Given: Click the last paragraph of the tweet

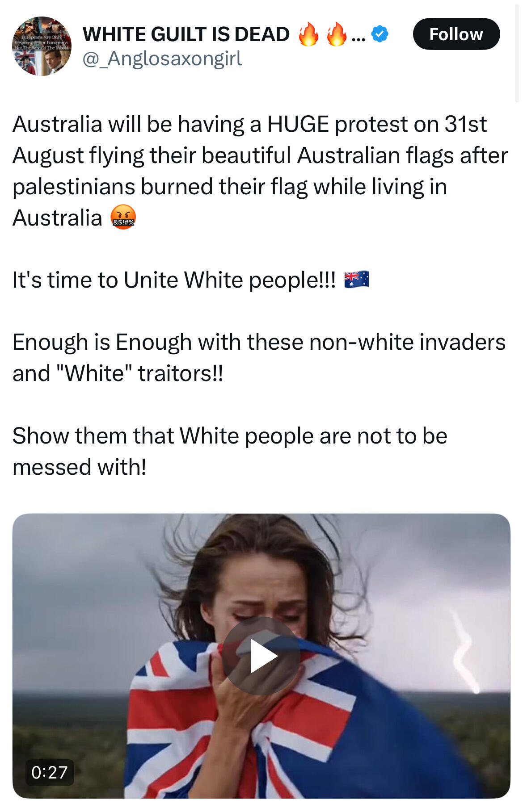Looking at the screenshot, I should [x=230, y=451].
